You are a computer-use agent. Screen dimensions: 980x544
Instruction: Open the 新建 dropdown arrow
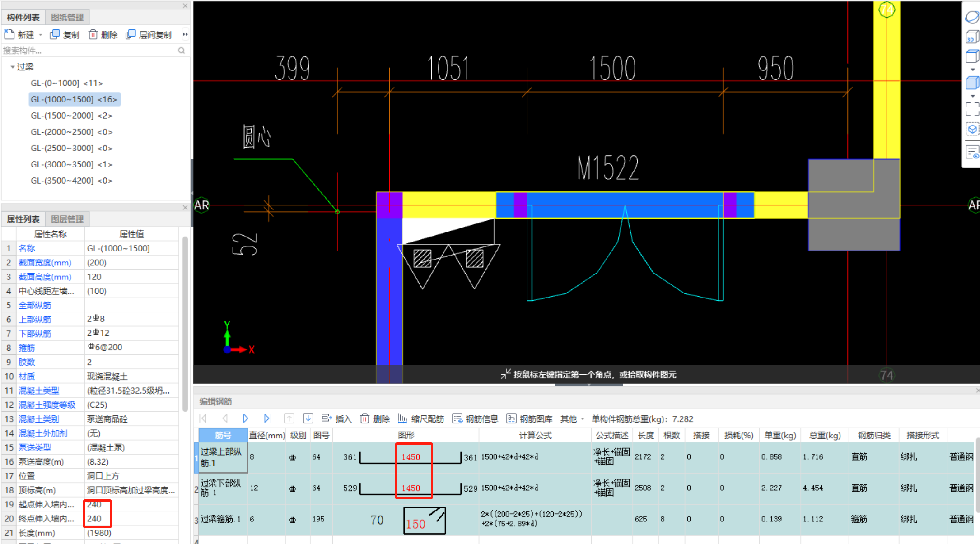[41, 35]
